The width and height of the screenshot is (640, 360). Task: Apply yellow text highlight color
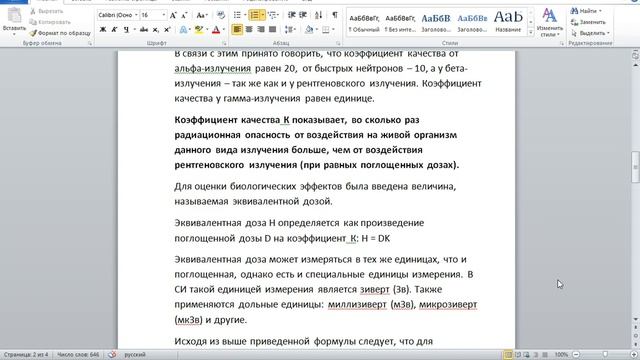pos(199,29)
